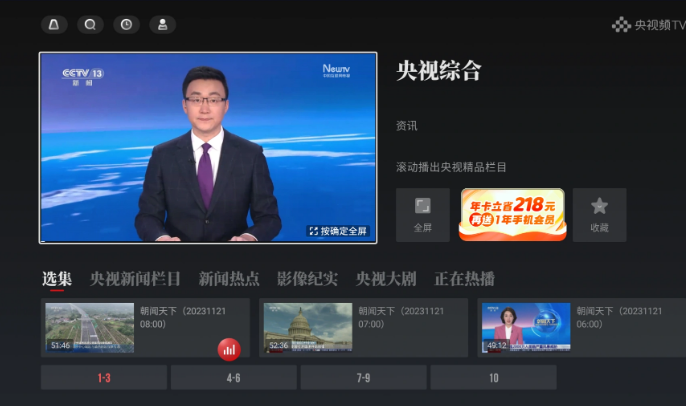Open the 朝闻天下 08:00 episode thumbnail
The width and height of the screenshot is (686, 406).
[90, 328]
